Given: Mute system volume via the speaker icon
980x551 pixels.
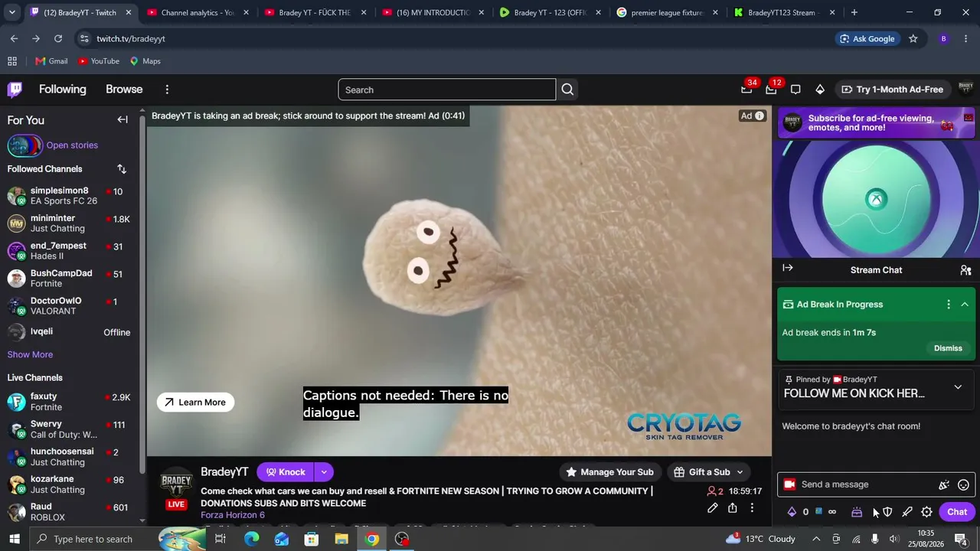Looking at the screenshot, I should 894,539.
